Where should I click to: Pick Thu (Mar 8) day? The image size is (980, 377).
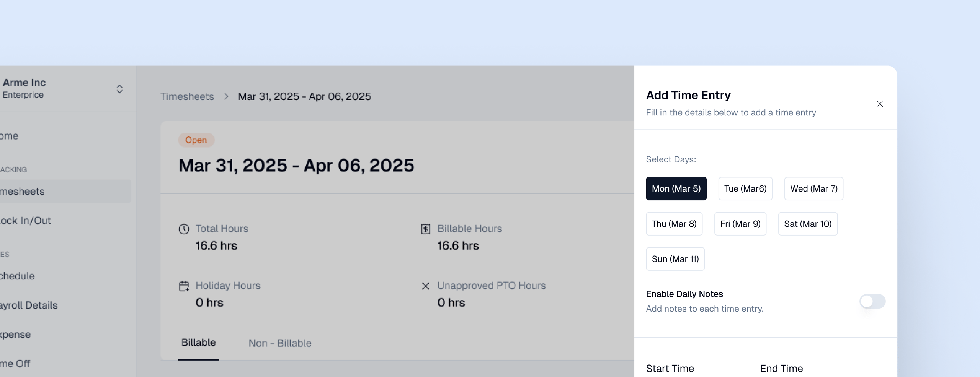point(674,224)
